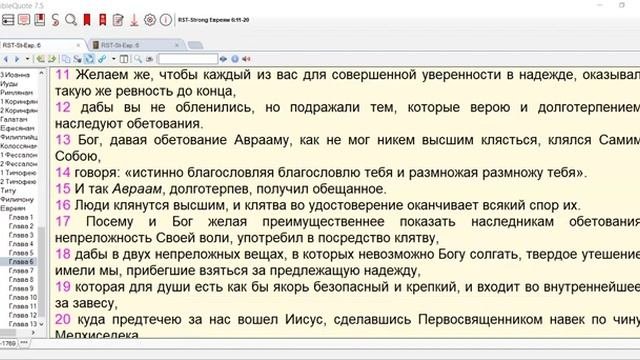This screenshot has width=640, height=360.
Task: Select 3 Иоанна in book list
Action: 15,75
